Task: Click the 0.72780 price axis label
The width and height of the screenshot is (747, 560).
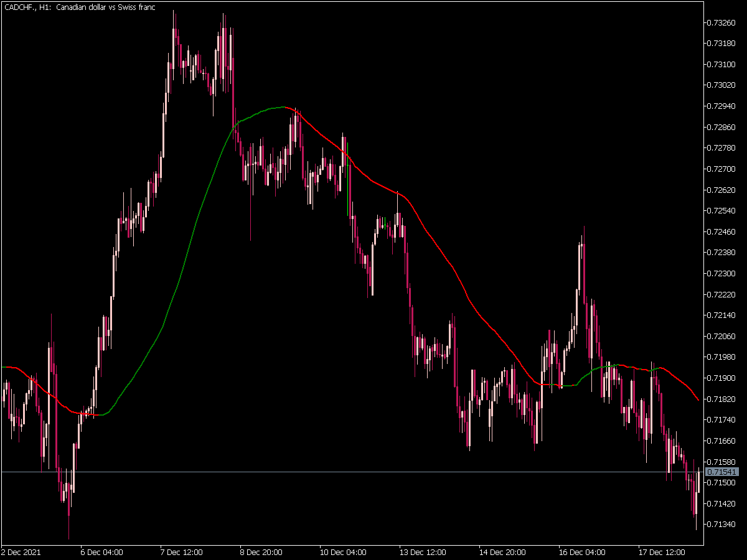Action: pyautogui.click(x=720, y=148)
